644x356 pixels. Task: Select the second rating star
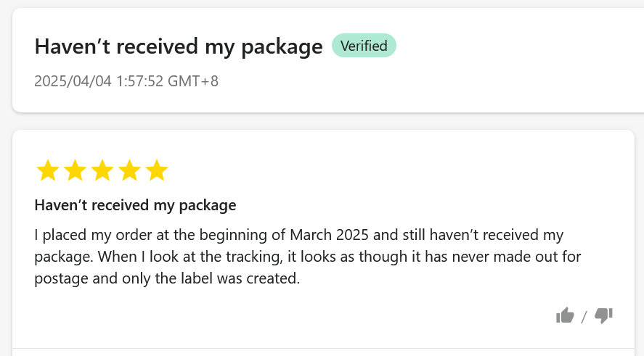click(75, 171)
